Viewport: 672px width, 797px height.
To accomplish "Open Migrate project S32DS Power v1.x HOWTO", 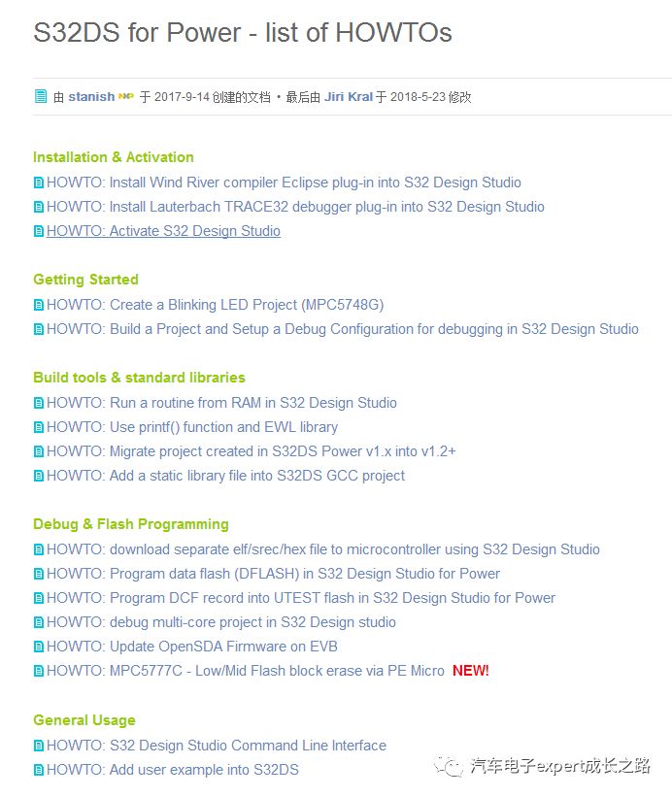I will click(x=252, y=451).
